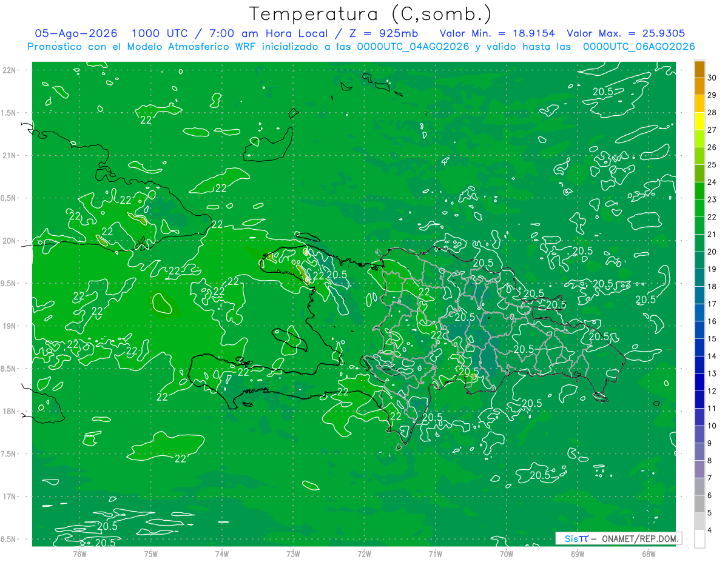Click the legend value "7"

coord(710,478)
